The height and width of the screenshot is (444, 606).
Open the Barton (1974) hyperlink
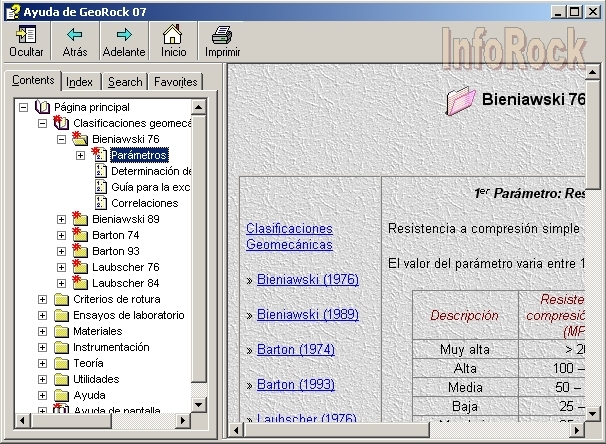pos(296,349)
